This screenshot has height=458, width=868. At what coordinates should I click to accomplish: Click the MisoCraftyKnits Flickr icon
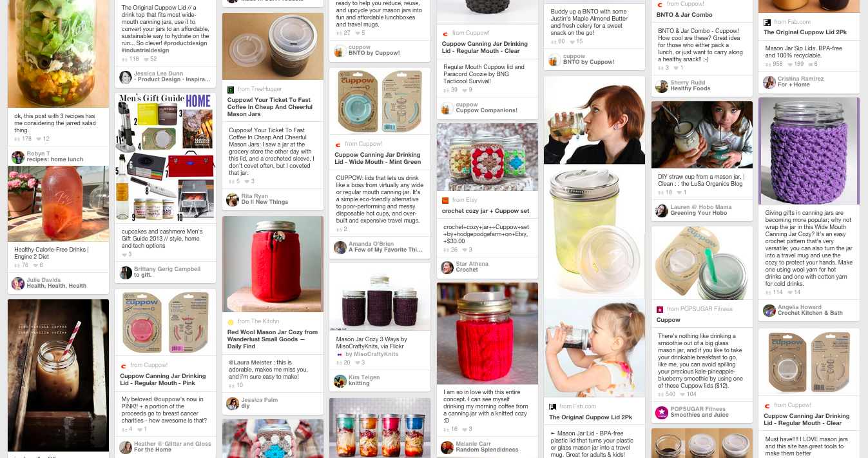pos(340,354)
